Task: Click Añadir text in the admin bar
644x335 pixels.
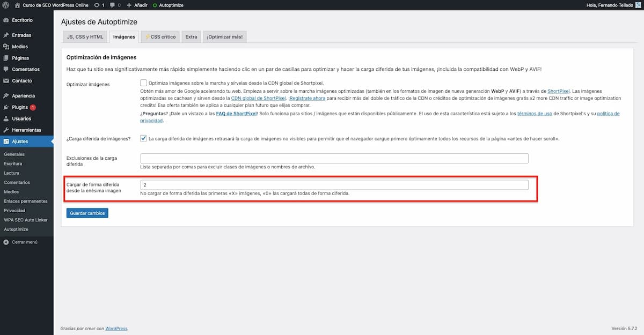Action: point(141,5)
